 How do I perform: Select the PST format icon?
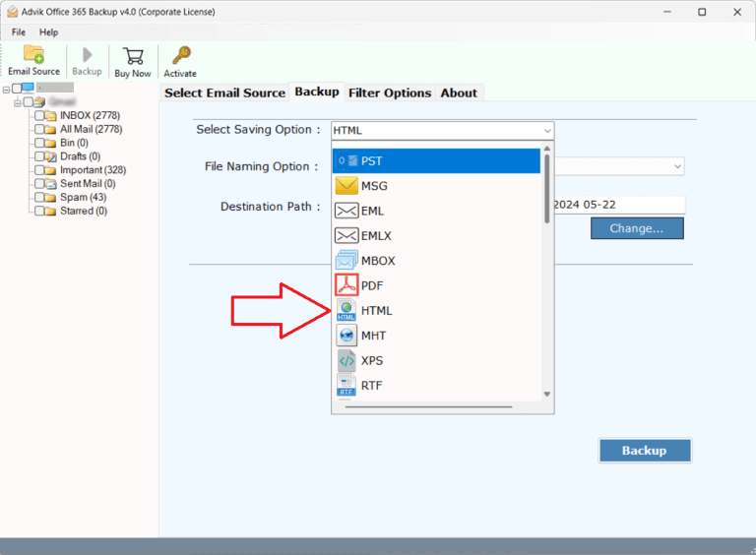346,161
